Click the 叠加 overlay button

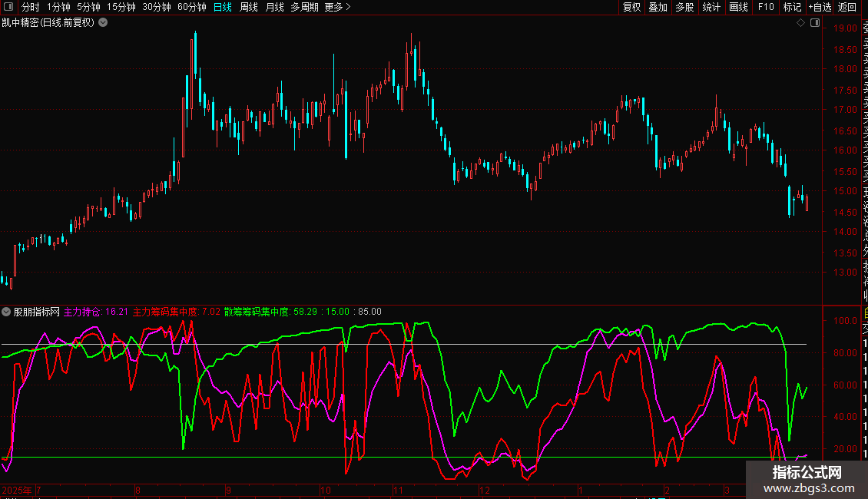(x=658, y=7)
